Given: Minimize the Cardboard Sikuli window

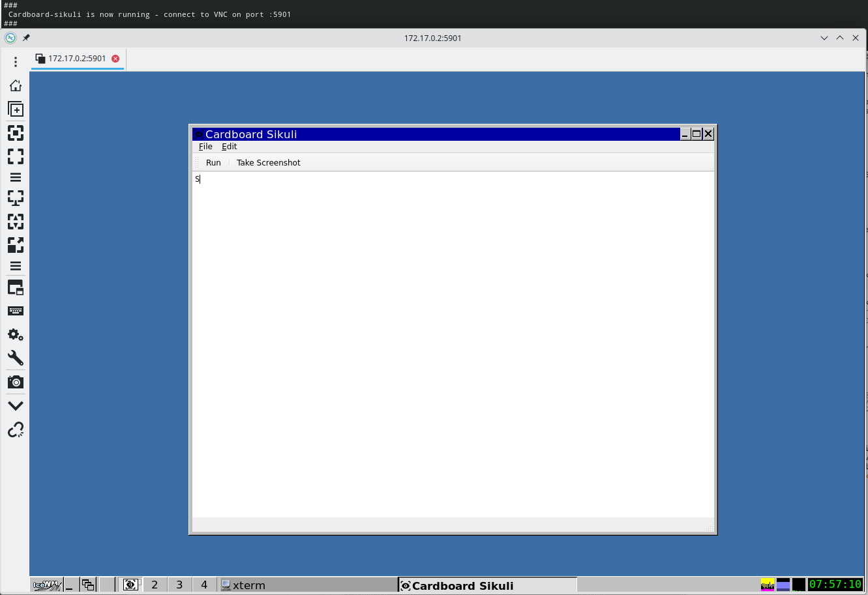Looking at the screenshot, I should coord(685,134).
